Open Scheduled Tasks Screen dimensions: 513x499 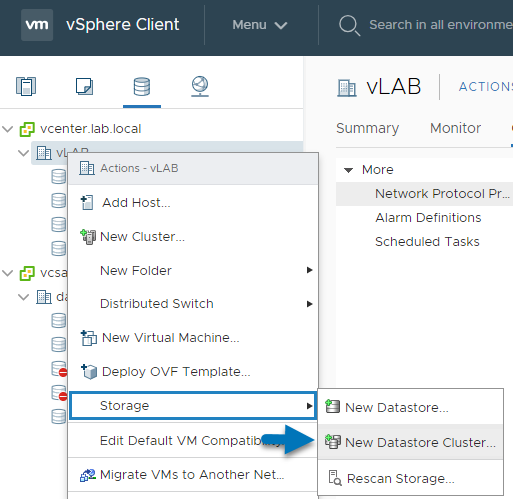coord(427,242)
